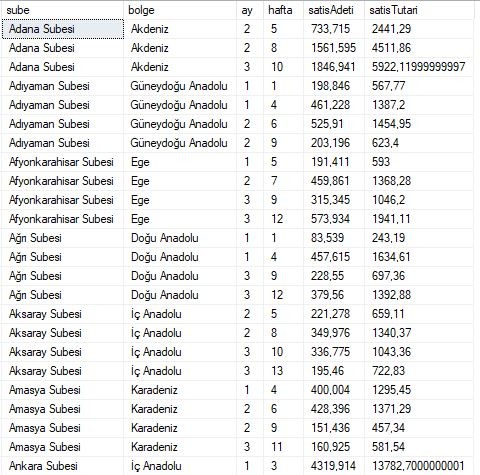The image size is (480, 475).
Task: Click the satisTutari column header
Action: click(419, 10)
